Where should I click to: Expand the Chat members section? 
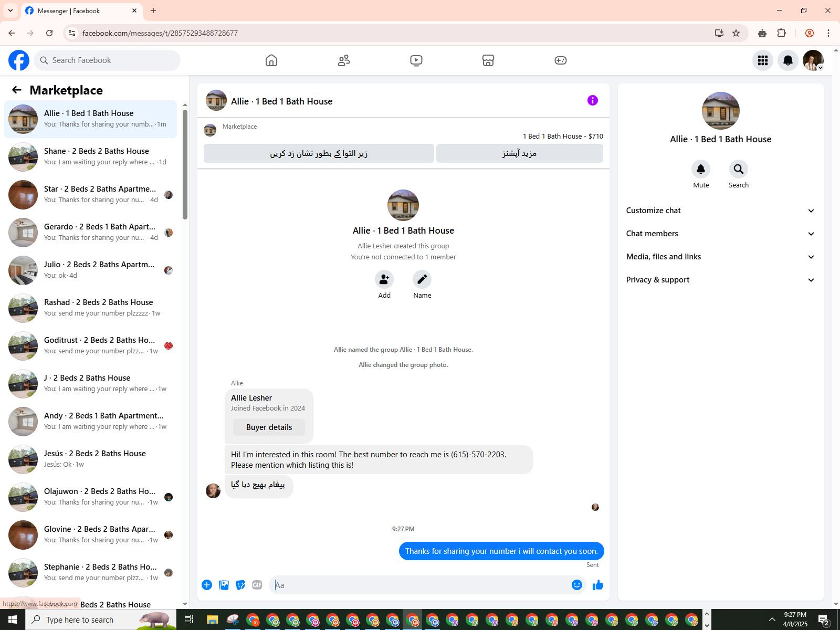click(720, 234)
